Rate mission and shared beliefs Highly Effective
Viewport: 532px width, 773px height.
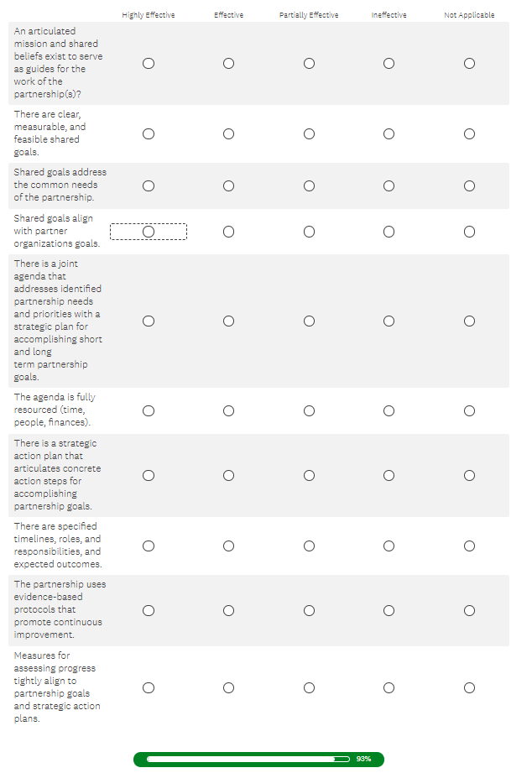point(149,63)
